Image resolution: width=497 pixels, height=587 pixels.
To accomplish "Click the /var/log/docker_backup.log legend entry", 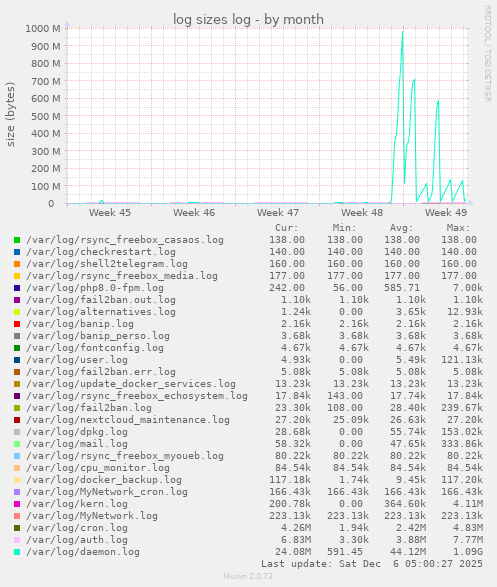I will coord(104,480).
